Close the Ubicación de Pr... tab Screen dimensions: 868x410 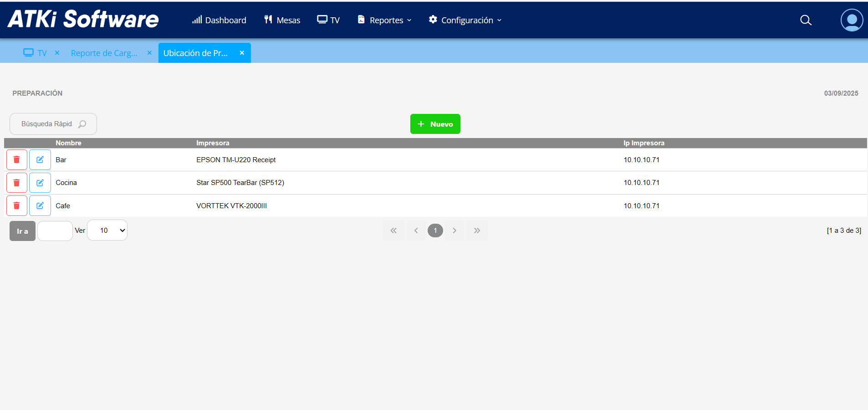tap(242, 53)
